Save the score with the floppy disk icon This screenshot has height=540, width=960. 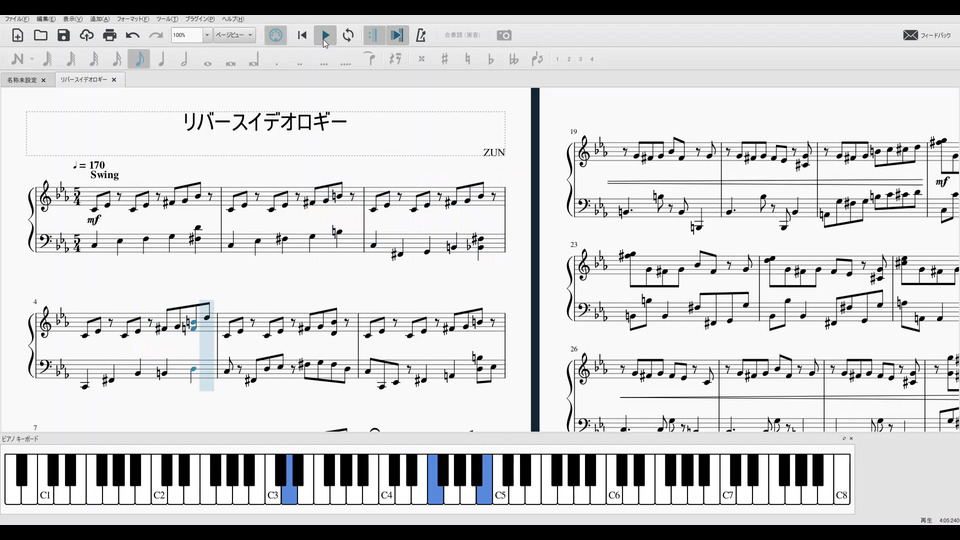tap(64, 36)
